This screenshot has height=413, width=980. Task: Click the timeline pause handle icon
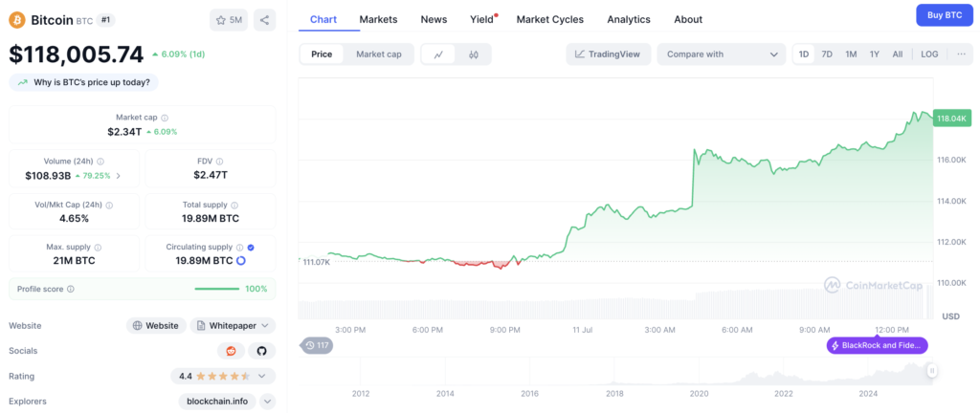[x=932, y=371]
